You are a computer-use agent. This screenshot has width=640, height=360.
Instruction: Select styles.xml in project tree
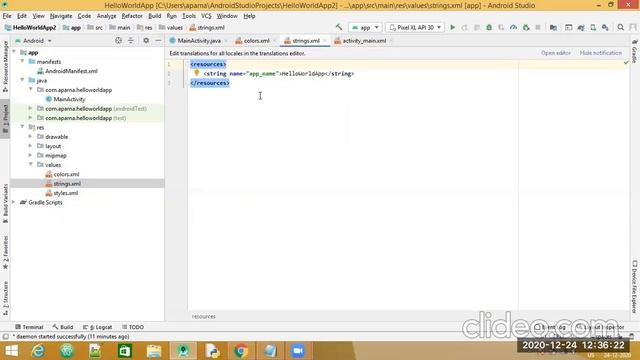pos(66,193)
